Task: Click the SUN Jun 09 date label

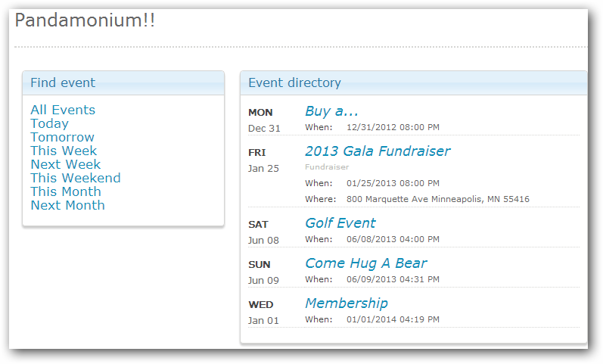Action: (263, 272)
